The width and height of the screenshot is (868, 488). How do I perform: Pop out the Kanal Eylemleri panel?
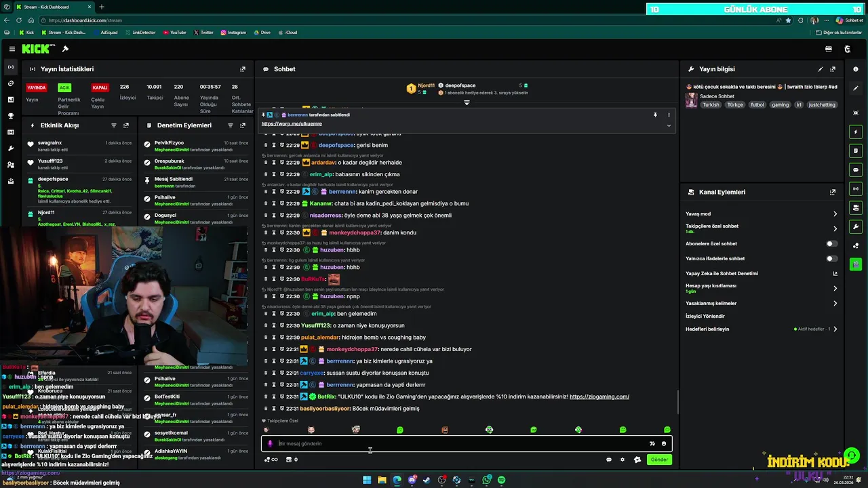[x=833, y=192]
